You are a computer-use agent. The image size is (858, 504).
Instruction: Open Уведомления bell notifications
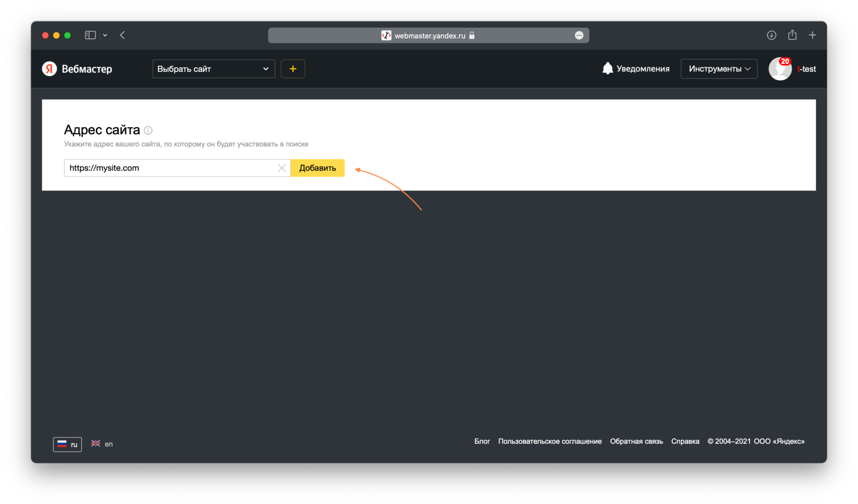(x=636, y=68)
